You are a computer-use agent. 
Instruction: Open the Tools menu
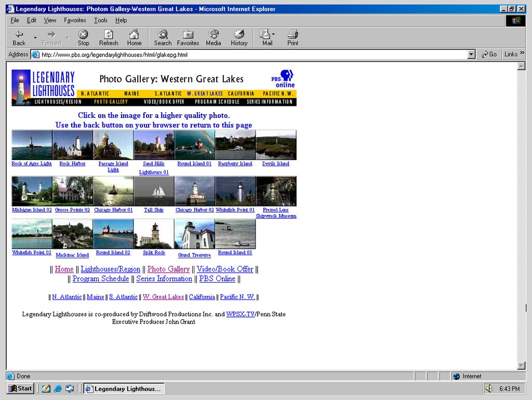tap(101, 20)
